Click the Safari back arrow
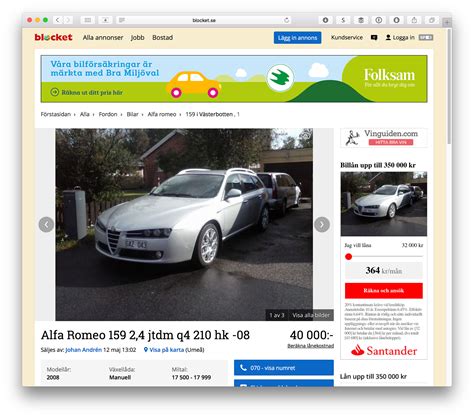This screenshot has width=474, height=418. (58, 20)
